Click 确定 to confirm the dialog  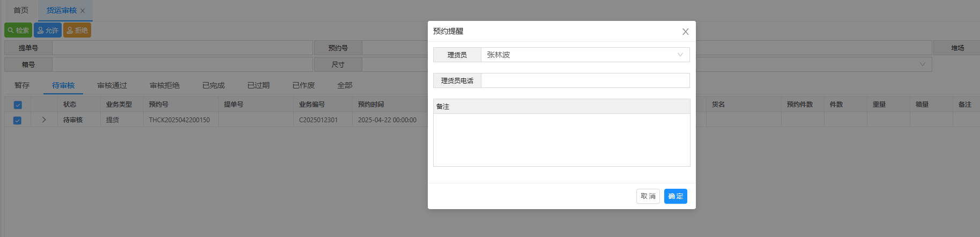point(675,196)
